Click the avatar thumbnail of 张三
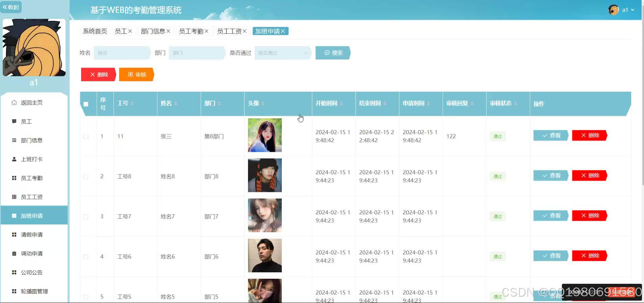Image resolution: width=644 pixels, height=303 pixels. (265, 135)
